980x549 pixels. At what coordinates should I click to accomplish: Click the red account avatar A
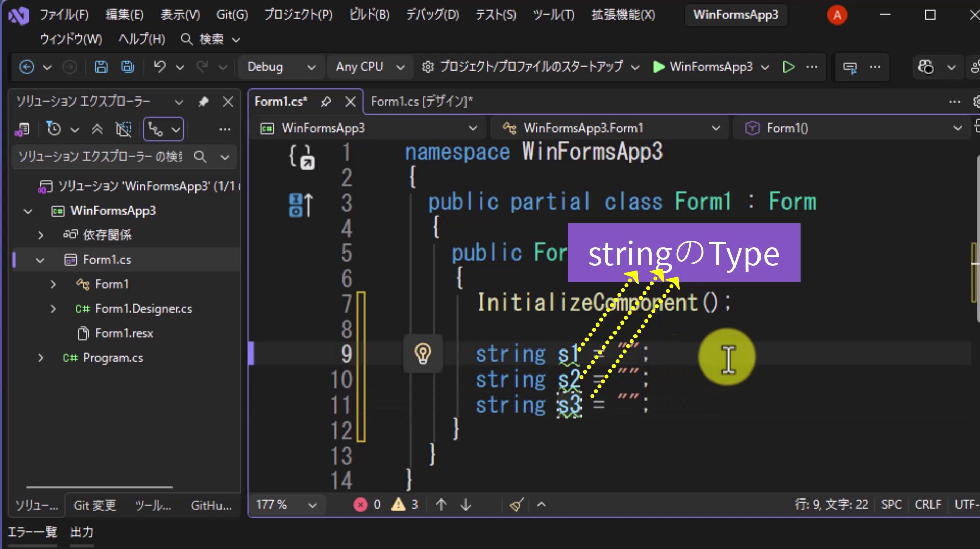[x=837, y=15]
